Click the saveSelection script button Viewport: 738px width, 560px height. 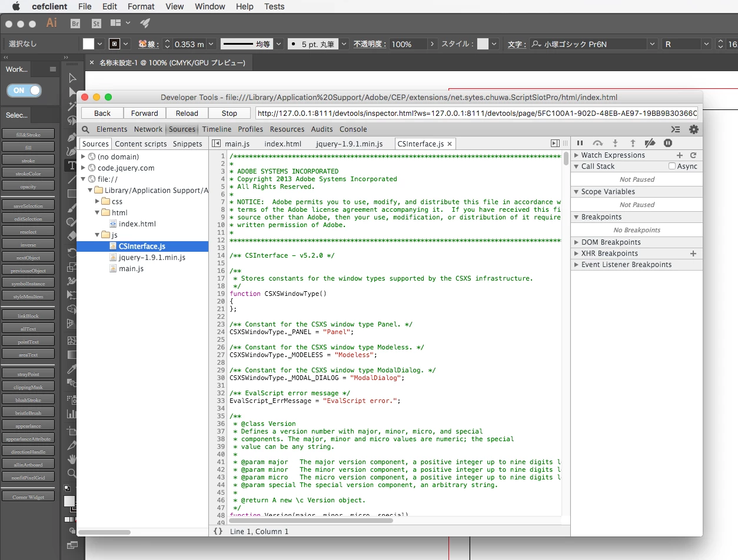28,206
